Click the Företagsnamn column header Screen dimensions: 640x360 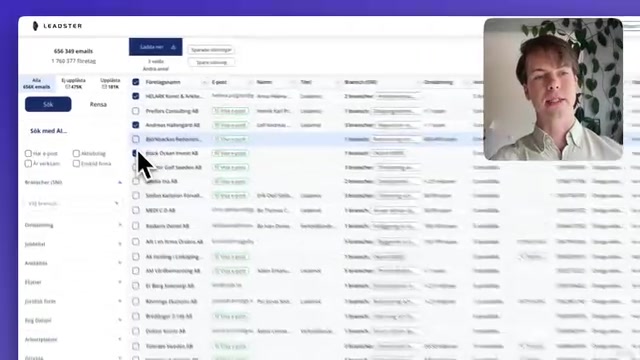[163, 82]
